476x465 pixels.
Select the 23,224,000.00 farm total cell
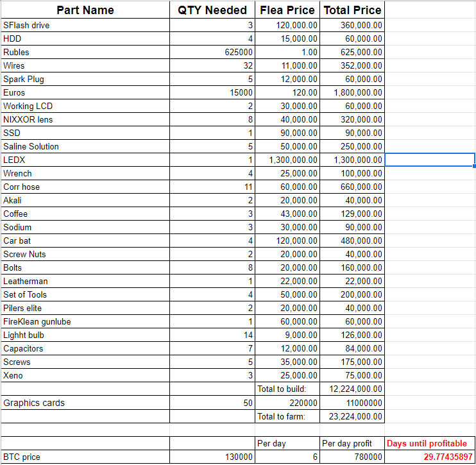pyautogui.click(x=352, y=417)
